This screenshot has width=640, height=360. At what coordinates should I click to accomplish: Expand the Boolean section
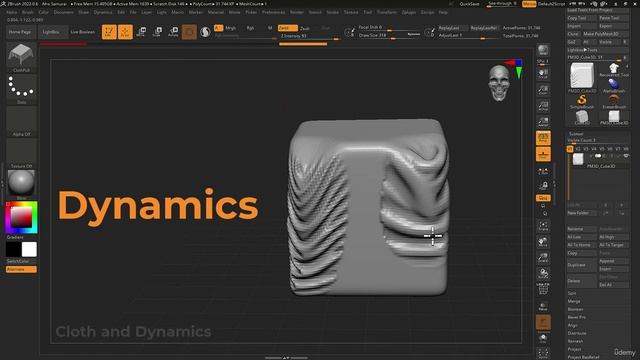tap(576, 309)
